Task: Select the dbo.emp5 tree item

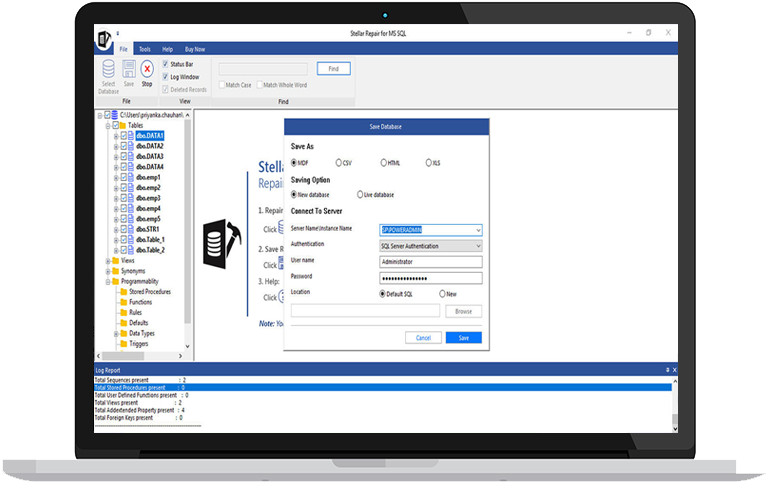Action: [x=148, y=219]
